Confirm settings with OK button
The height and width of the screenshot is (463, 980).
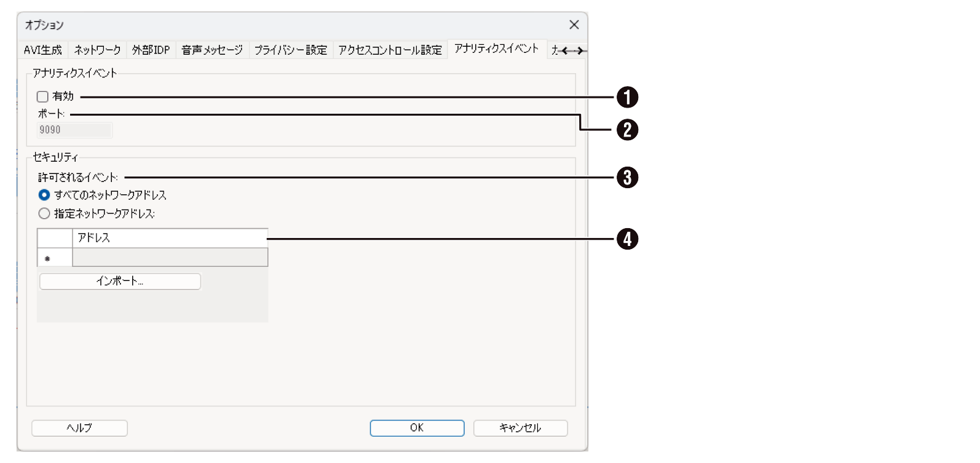coord(417,428)
